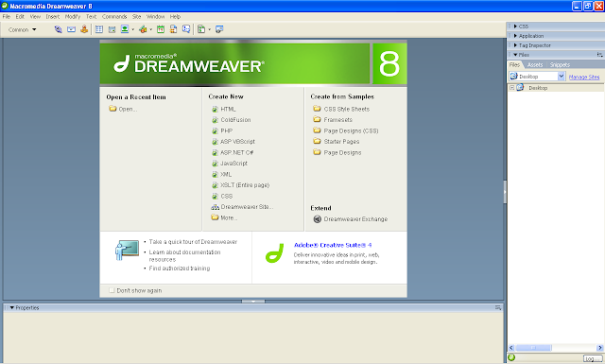Switch to the Snippets tab
The width and height of the screenshot is (605, 364).
(x=560, y=65)
